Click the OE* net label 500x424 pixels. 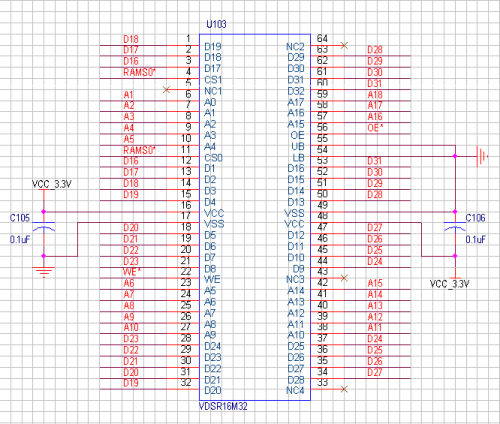click(375, 128)
